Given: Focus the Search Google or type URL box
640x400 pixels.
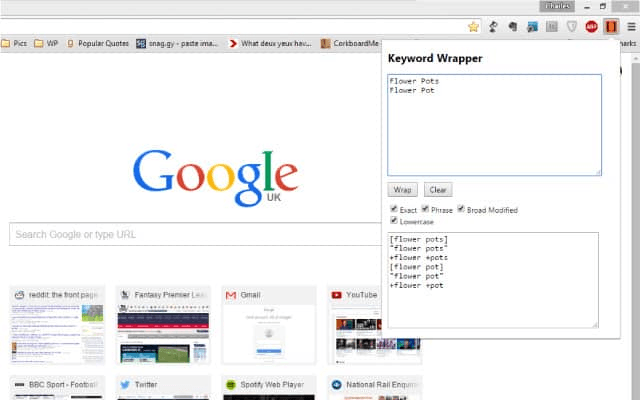Looking at the screenshot, I should coord(195,234).
